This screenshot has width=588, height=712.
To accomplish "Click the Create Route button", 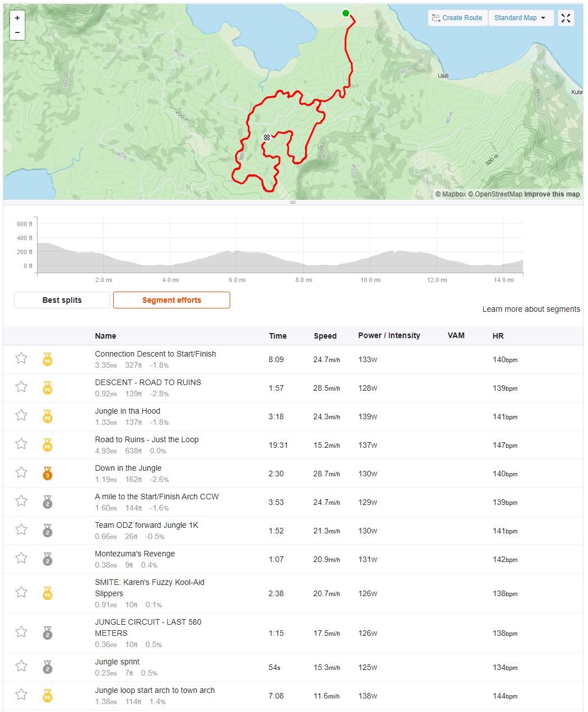I will click(458, 18).
